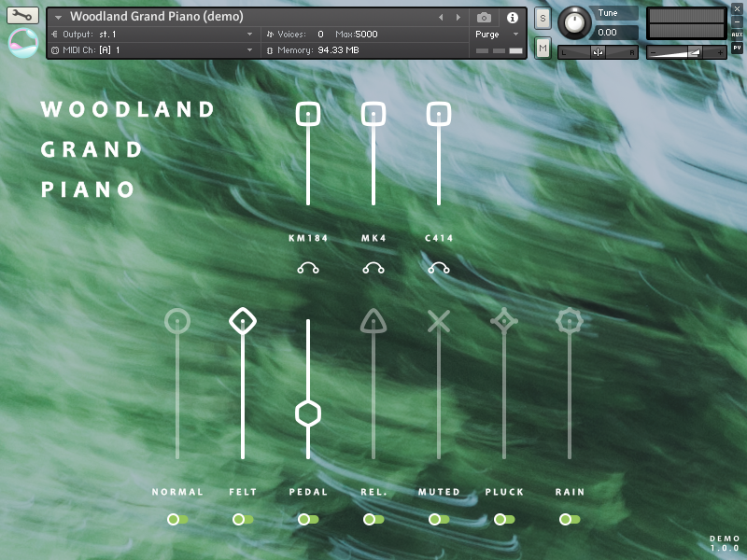Viewport: 747px width, 560px height.
Task: Decrease volume with the minus button
Action: (x=653, y=52)
